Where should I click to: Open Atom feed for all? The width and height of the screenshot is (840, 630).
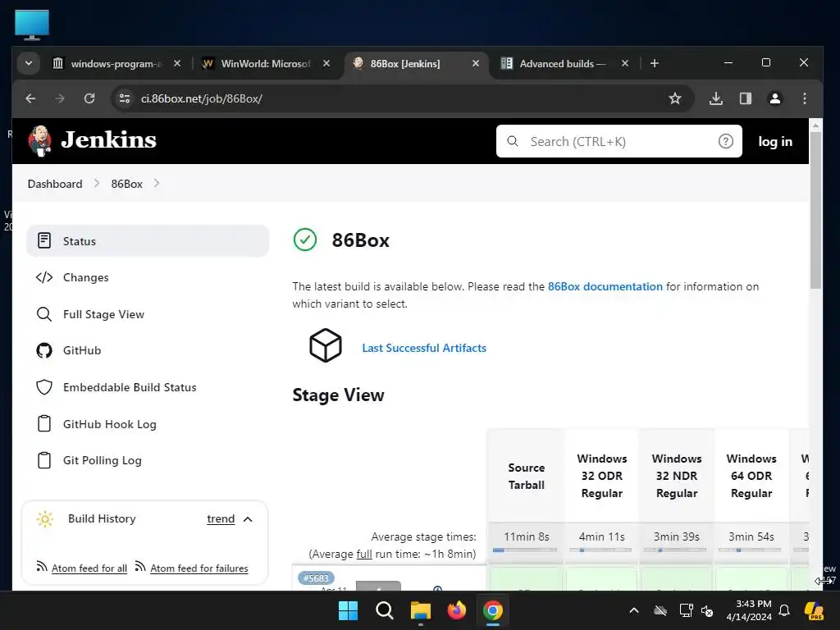click(89, 568)
